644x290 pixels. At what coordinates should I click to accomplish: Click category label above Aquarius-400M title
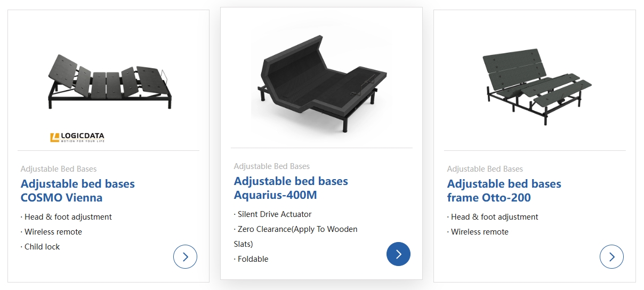(272, 166)
